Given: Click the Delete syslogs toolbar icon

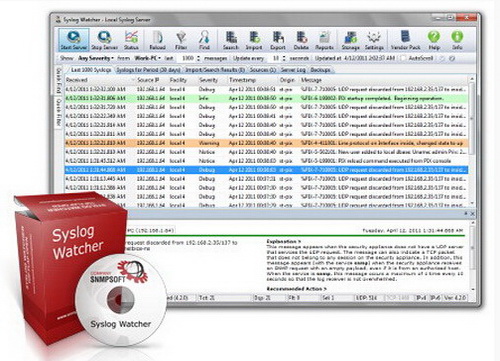Looking at the screenshot, I should 301,40.
